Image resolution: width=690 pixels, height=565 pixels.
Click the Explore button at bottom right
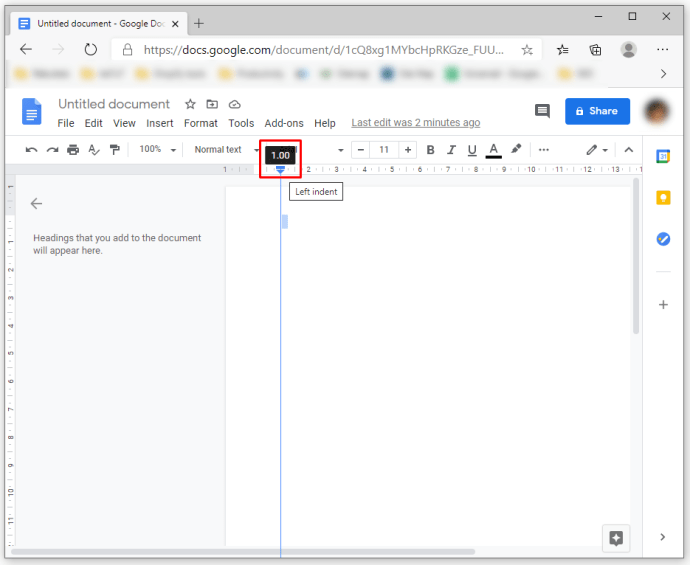(616, 538)
